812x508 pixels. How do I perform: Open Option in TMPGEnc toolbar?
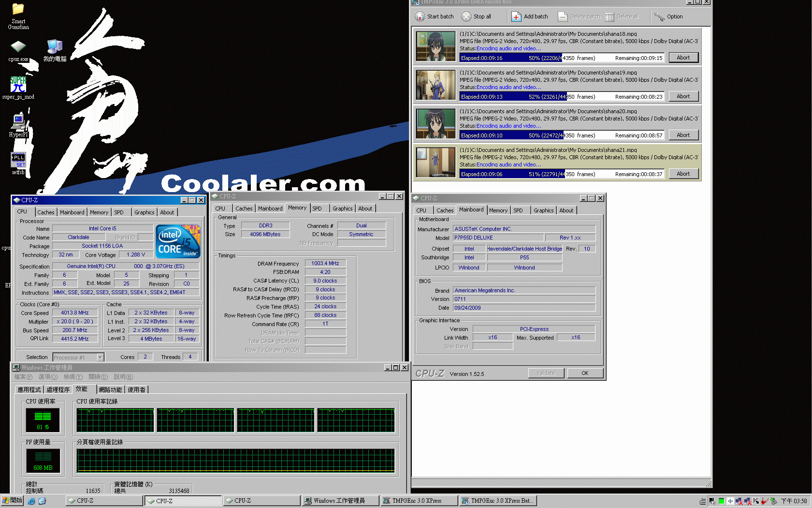point(668,16)
